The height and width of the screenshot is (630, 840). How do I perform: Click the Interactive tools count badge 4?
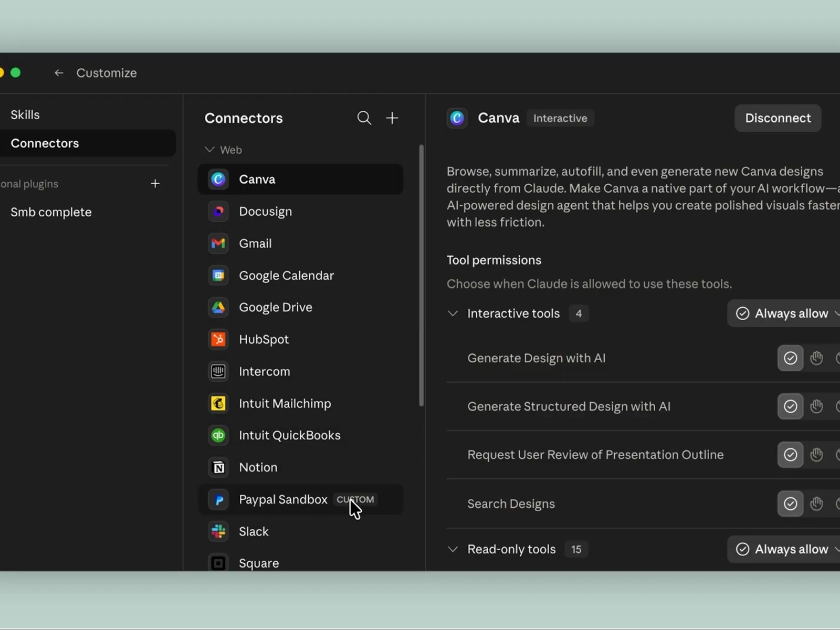point(579,313)
